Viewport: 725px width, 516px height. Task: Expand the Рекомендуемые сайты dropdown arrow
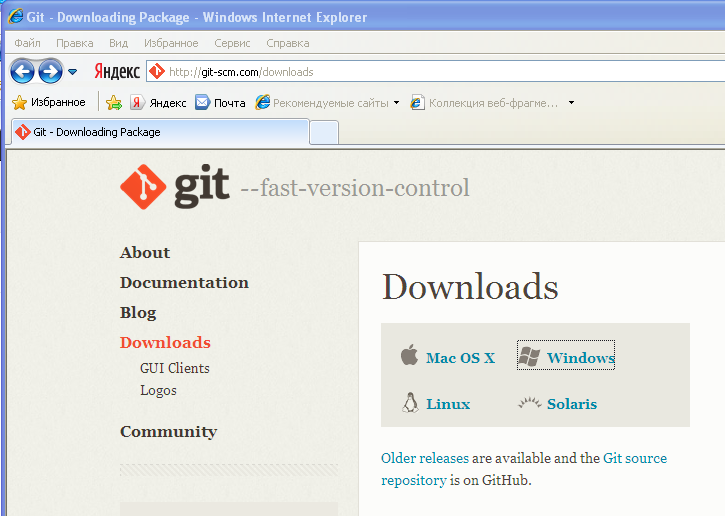pos(396,103)
